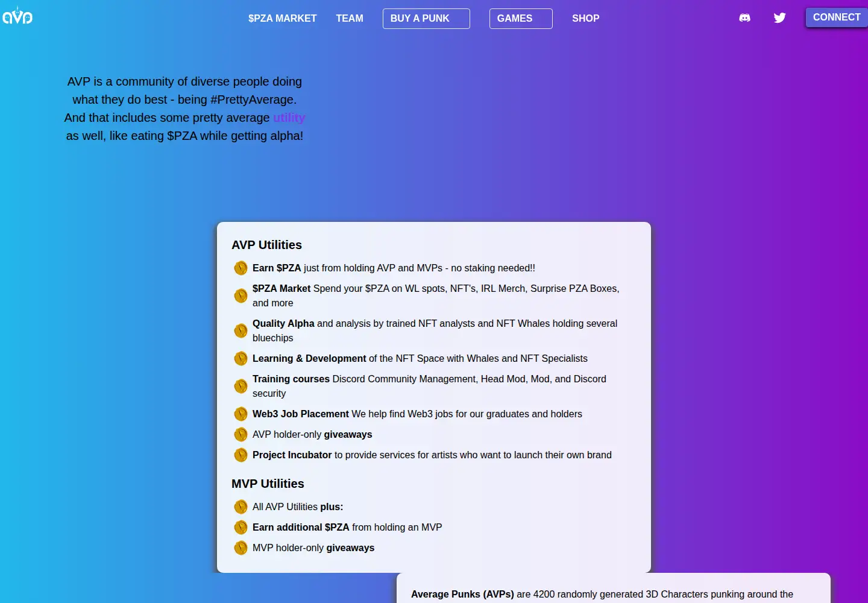The width and height of the screenshot is (868, 603).
Task: Click the 'Quality Alpha' text
Action: pyautogui.click(x=283, y=323)
